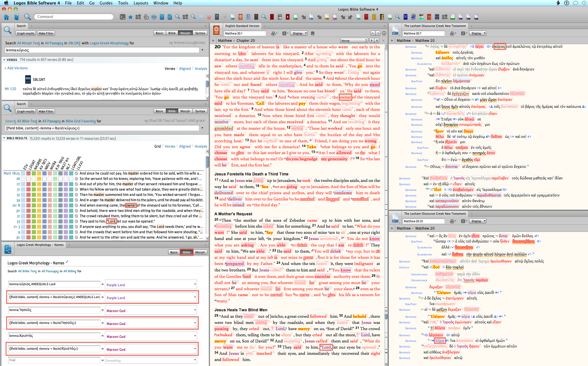Click the ESV resource panel icon
The image size is (588, 366).
pyautogui.click(x=216, y=30)
